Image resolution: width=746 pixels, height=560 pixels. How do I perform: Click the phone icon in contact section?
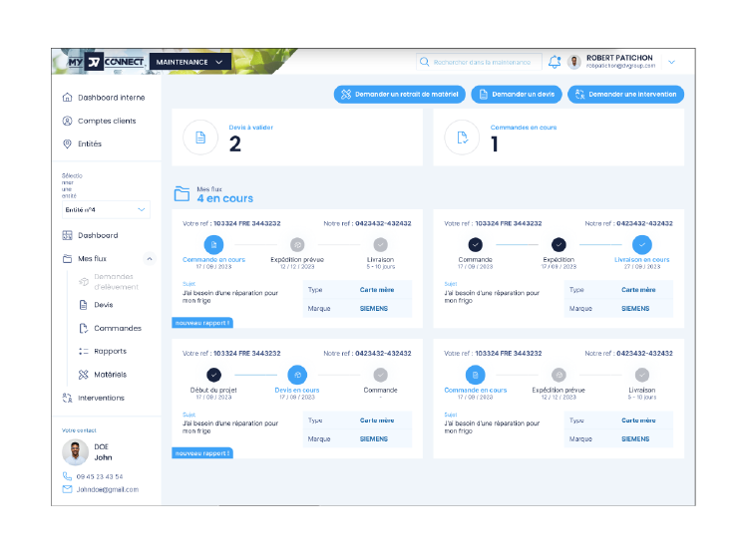click(x=68, y=476)
